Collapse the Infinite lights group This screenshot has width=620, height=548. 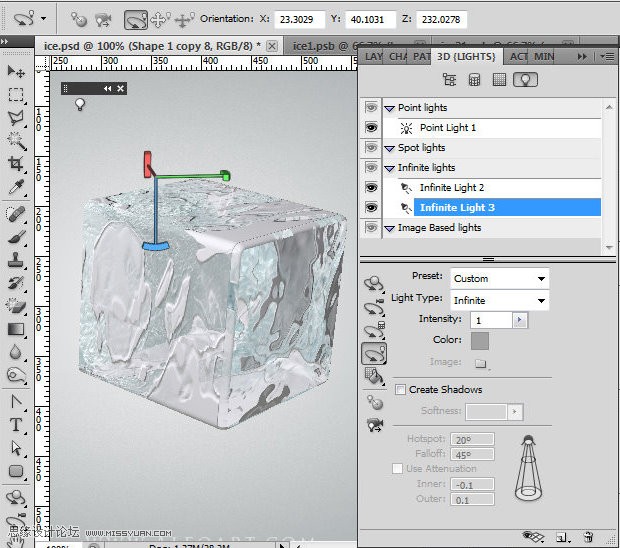pos(389,168)
